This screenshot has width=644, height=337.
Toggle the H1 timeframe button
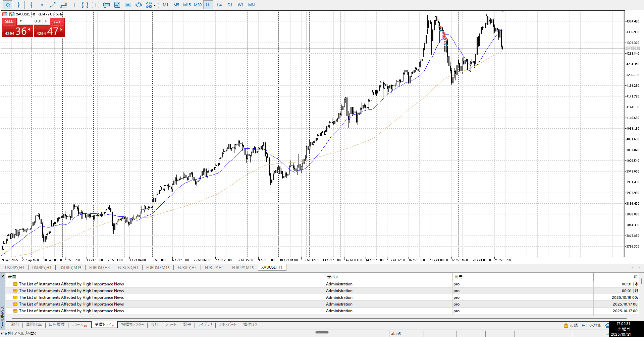coord(208,5)
